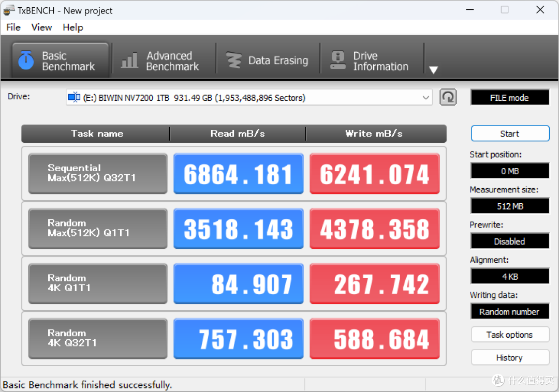Click the blue stopwatch Basic Benchmark icon
The image size is (559, 392).
click(x=26, y=60)
